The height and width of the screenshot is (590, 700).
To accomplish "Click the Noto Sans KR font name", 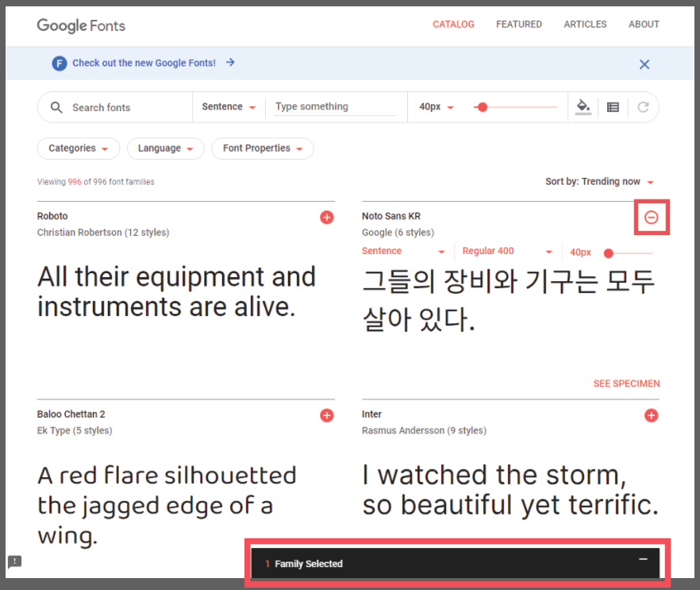I will point(391,216).
